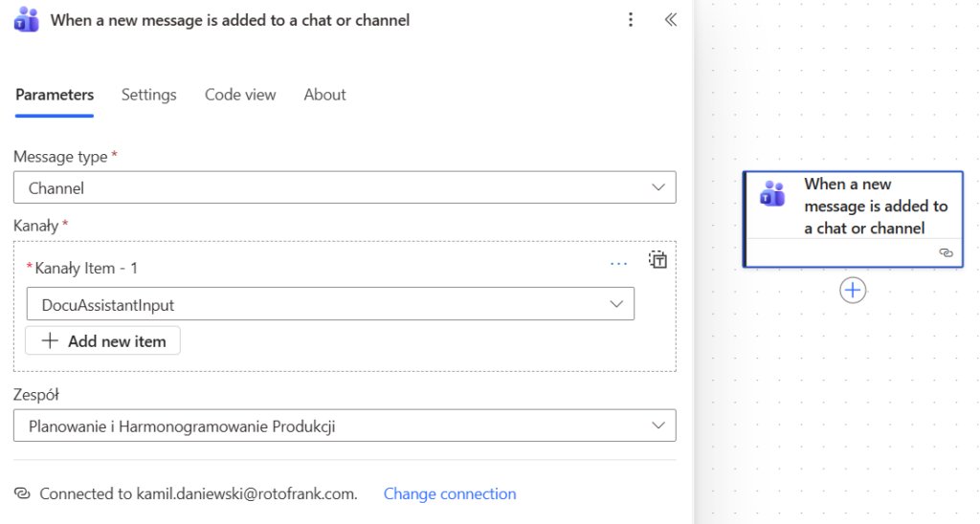
Task: Expand the Message type Channel dropdown
Action: point(345,187)
